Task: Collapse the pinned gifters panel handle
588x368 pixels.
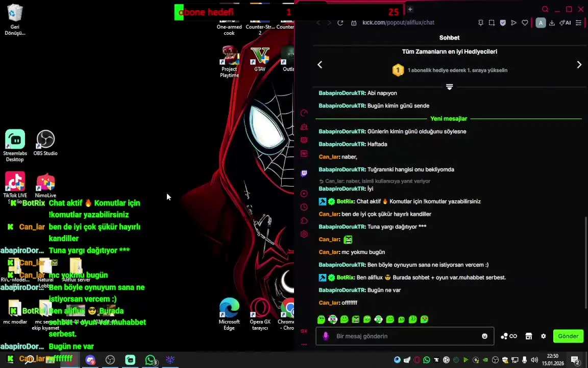Action: point(449,87)
